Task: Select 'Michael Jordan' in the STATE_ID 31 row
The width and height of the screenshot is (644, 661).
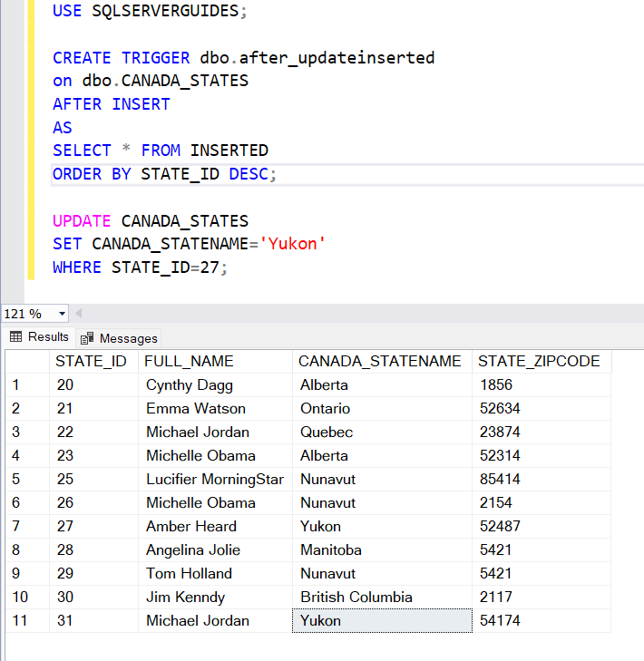Action: pyautogui.click(x=215, y=621)
